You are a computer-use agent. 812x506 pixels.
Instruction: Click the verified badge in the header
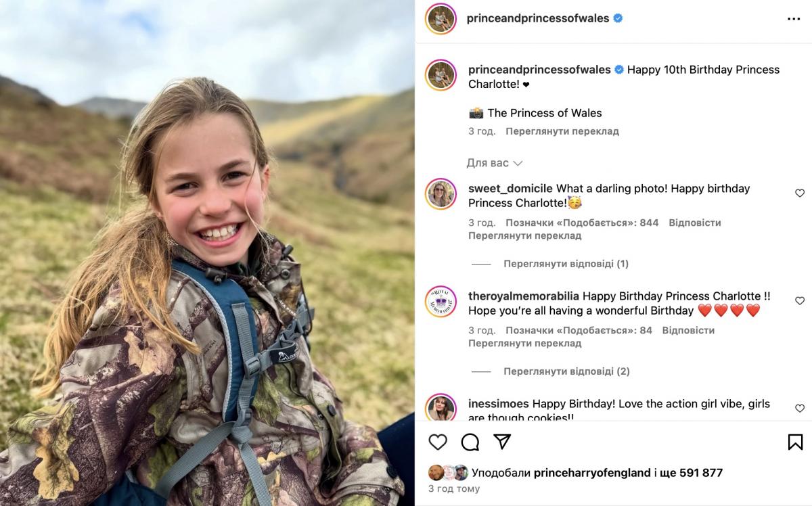pyautogui.click(x=618, y=18)
